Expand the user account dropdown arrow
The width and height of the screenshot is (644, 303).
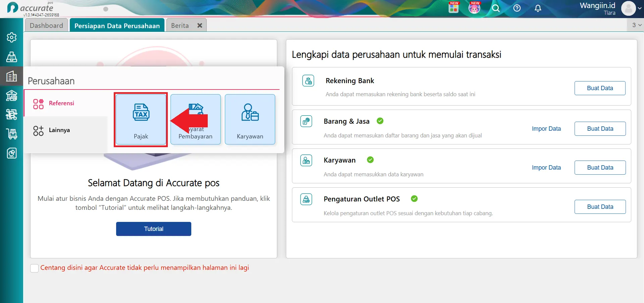point(640,9)
